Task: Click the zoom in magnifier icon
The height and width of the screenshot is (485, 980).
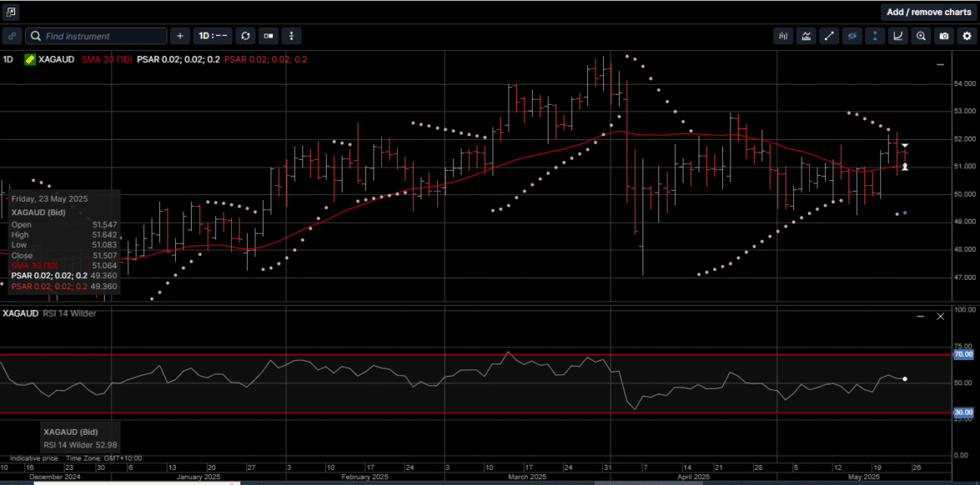Action: tap(921, 36)
